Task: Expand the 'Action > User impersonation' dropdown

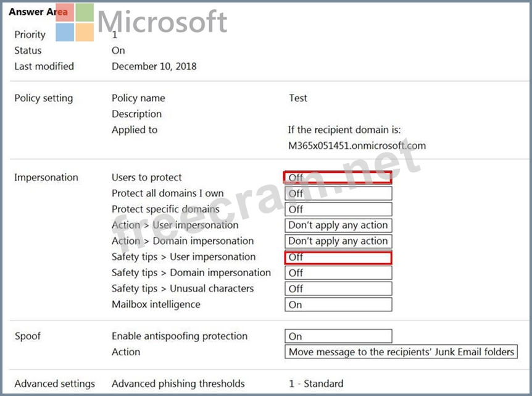Action: click(x=338, y=225)
